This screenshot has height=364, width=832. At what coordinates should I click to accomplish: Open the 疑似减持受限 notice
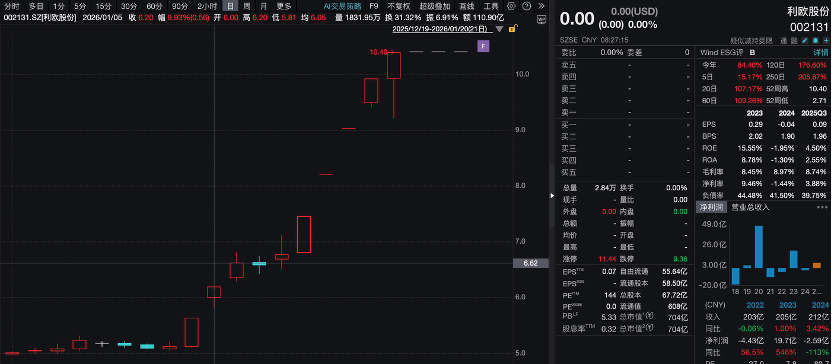click(751, 40)
